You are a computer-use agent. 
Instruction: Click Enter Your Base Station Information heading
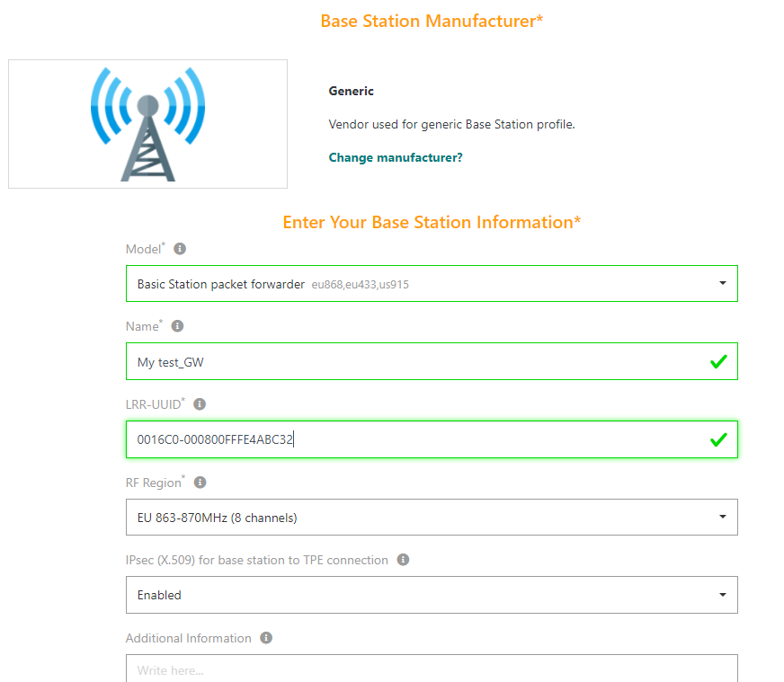(x=432, y=222)
